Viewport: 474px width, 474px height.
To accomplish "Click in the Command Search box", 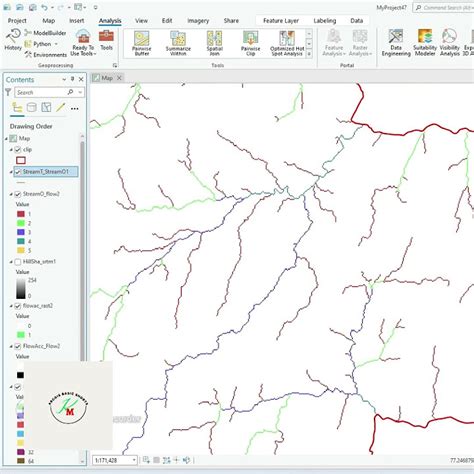I will [x=444, y=8].
